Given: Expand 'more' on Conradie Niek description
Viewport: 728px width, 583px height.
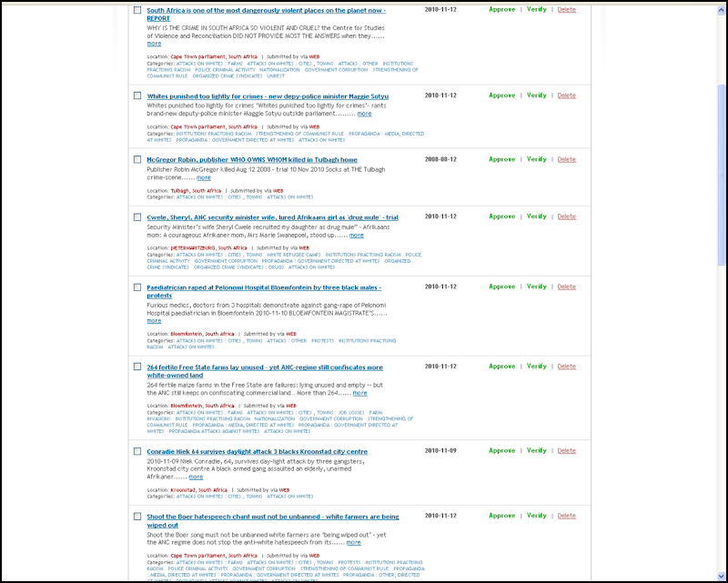Looking at the screenshot, I should click(196, 477).
